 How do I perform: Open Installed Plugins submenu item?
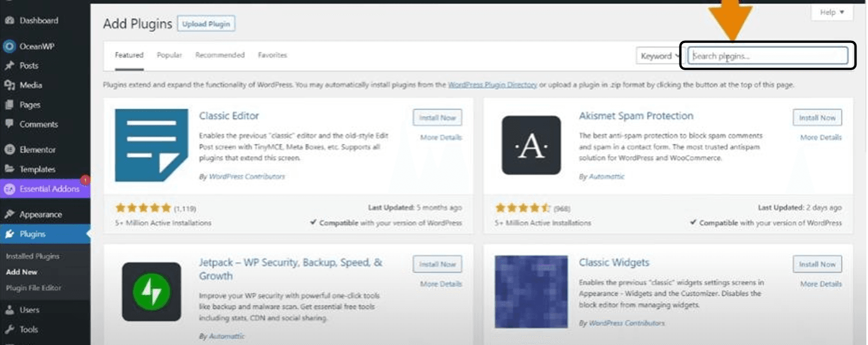[x=33, y=256]
